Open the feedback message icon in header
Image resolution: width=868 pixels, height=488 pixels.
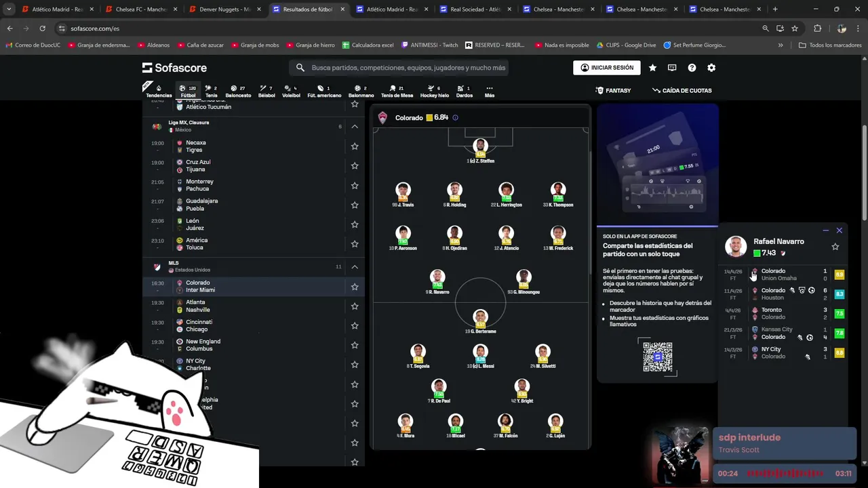(x=672, y=68)
